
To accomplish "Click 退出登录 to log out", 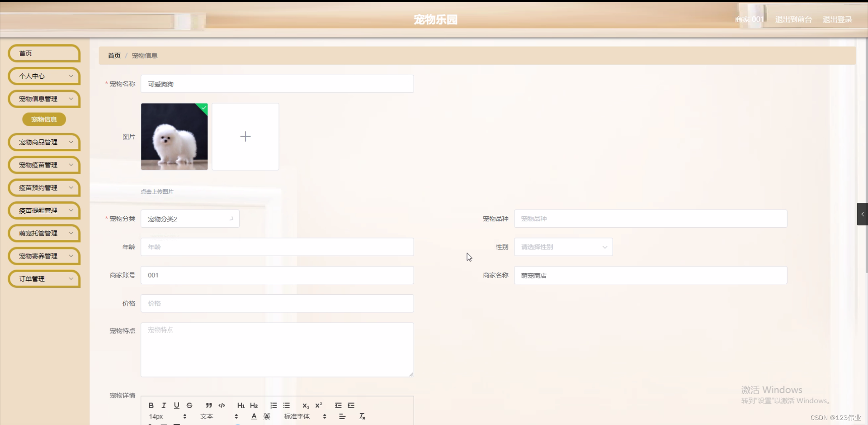I will pyautogui.click(x=836, y=19).
